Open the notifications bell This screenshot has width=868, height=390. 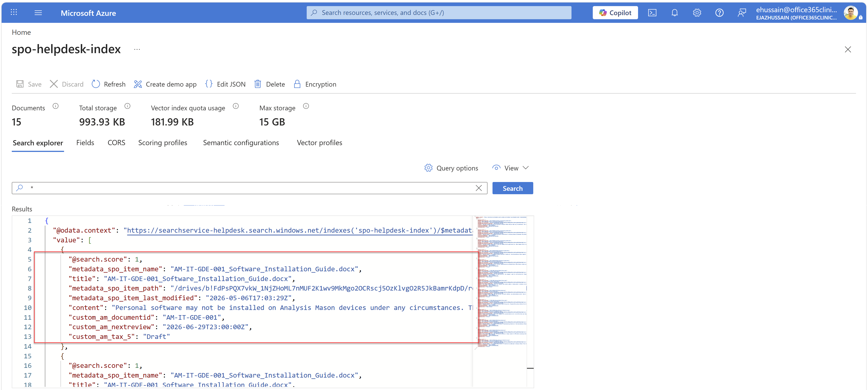(674, 12)
